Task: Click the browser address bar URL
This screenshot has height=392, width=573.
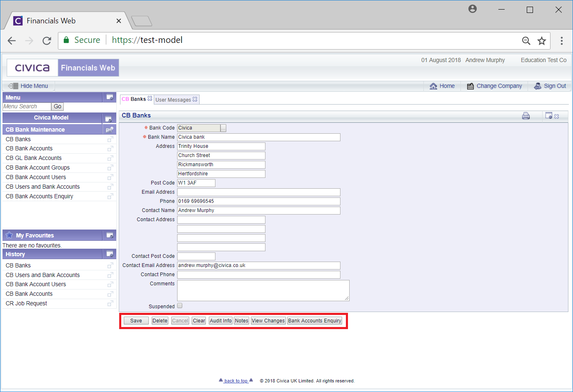Action: coord(147,40)
